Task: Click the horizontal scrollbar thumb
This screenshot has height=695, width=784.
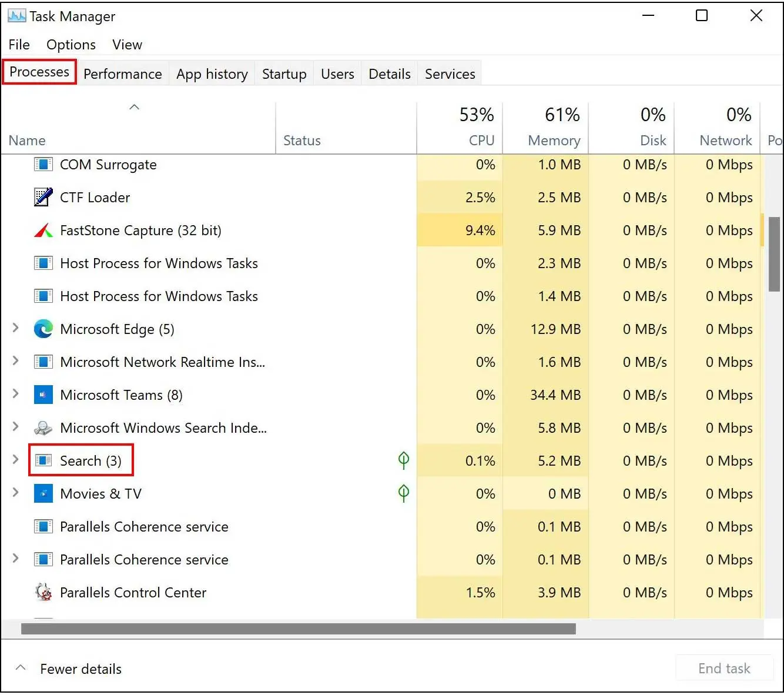Action: pyautogui.click(x=299, y=629)
